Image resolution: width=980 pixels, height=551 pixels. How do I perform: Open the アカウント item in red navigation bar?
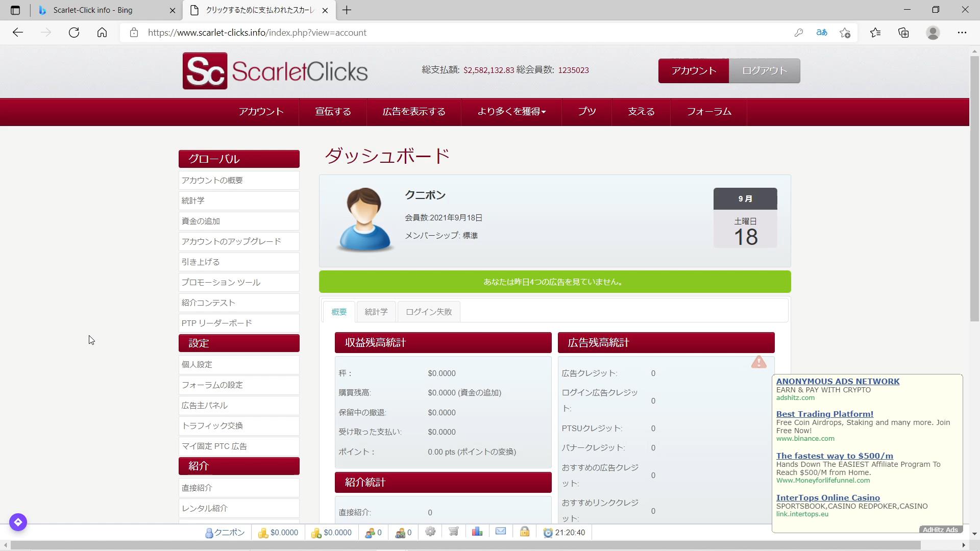261,112
